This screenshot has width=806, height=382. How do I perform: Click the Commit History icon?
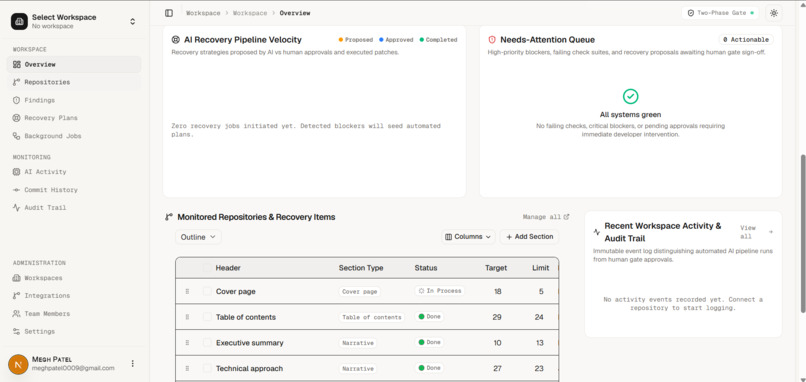click(x=16, y=190)
